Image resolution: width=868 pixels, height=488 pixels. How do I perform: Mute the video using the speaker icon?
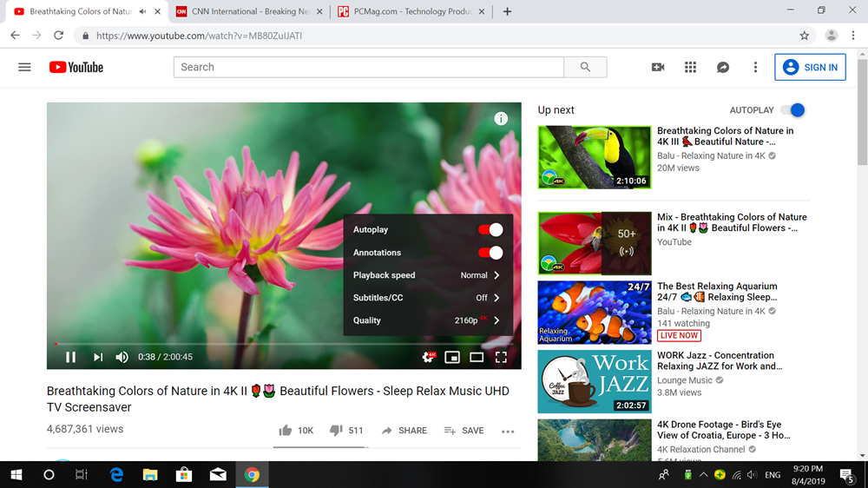point(122,357)
